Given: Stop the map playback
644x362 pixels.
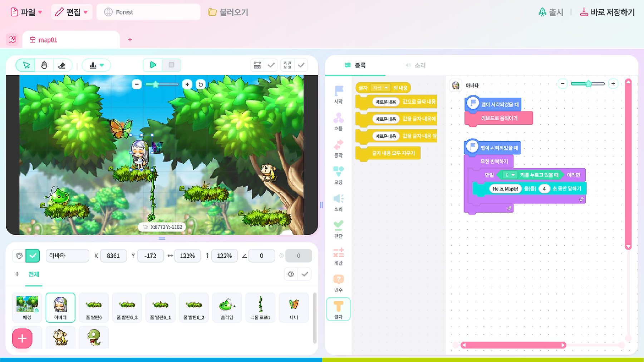Looking at the screenshot, I should pyautogui.click(x=171, y=65).
